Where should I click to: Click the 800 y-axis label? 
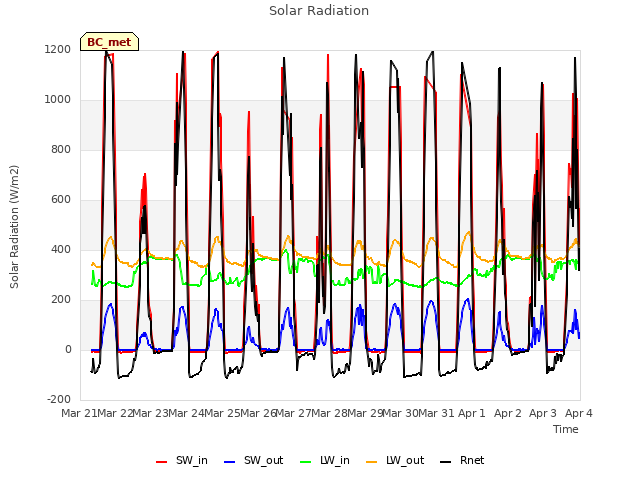pos(61,149)
